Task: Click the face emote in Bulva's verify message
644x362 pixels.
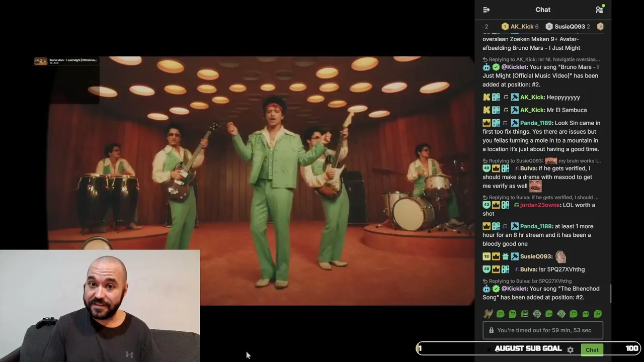Action: tap(535, 186)
